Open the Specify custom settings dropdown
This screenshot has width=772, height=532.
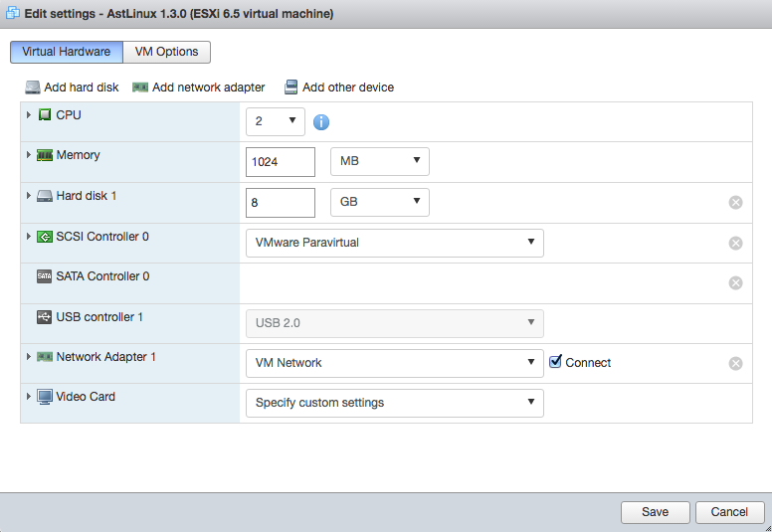tap(395, 403)
